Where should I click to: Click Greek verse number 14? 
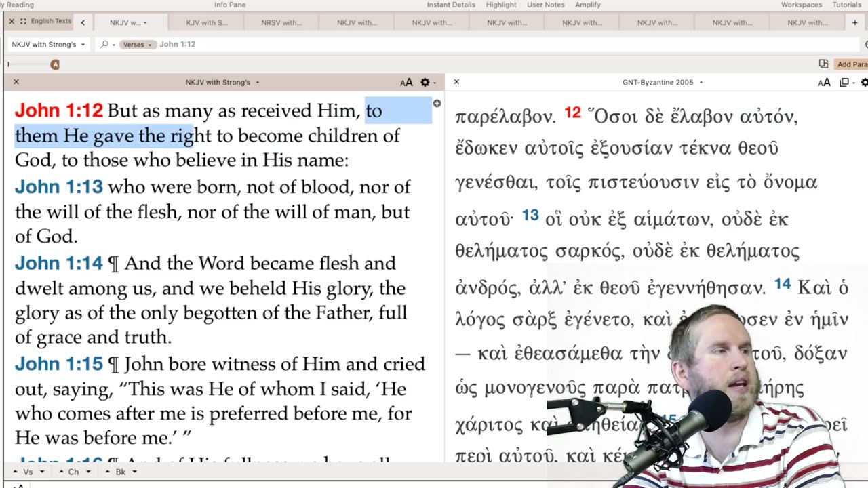click(783, 284)
